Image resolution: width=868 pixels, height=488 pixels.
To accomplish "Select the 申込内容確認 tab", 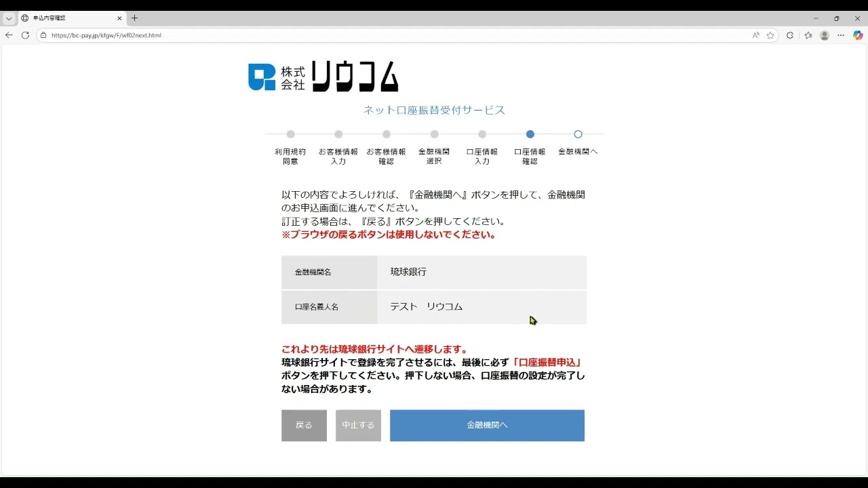I will [73, 18].
